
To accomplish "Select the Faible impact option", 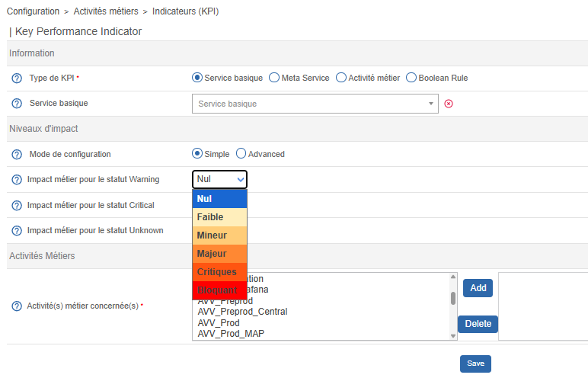I will (219, 217).
